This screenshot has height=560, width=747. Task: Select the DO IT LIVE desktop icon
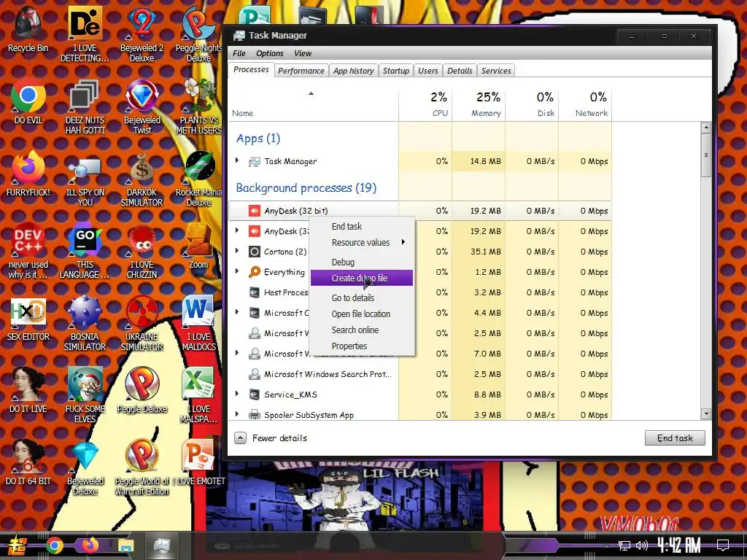[x=28, y=391]
